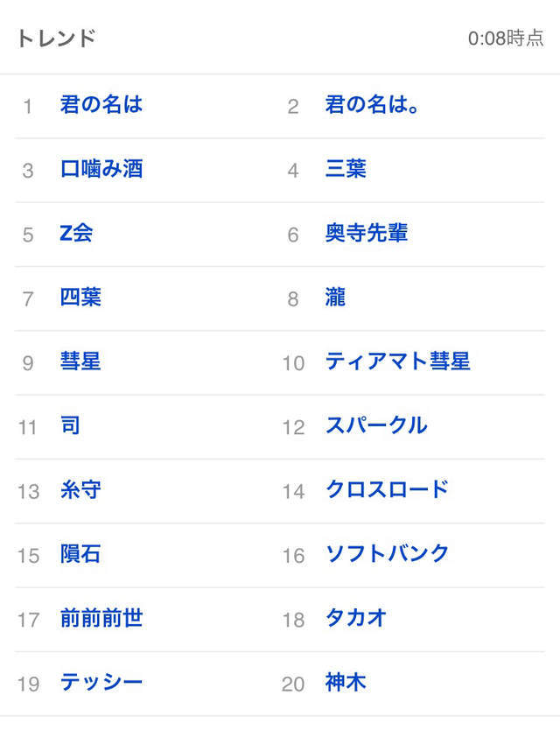Screen dimensions: 560x730
Task: Tap the trending term 奥寺先輩
Action: [x=366, y=234]
